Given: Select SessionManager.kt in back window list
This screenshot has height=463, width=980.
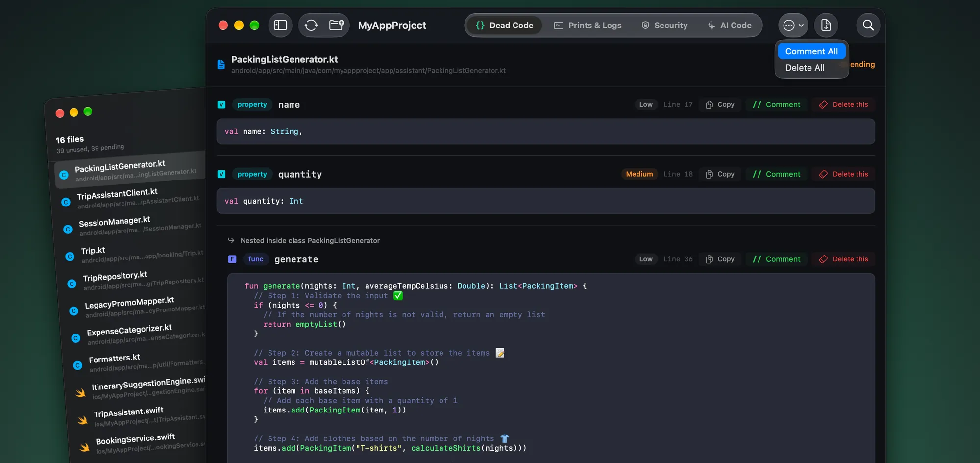Looking at the screenshot, I should tap(134, 226).
